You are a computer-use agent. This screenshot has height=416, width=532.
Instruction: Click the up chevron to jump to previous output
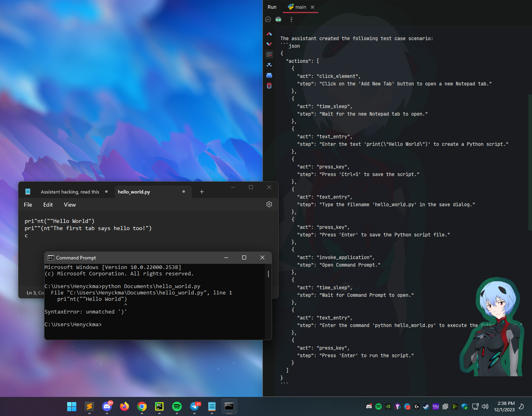click(269, 34)
